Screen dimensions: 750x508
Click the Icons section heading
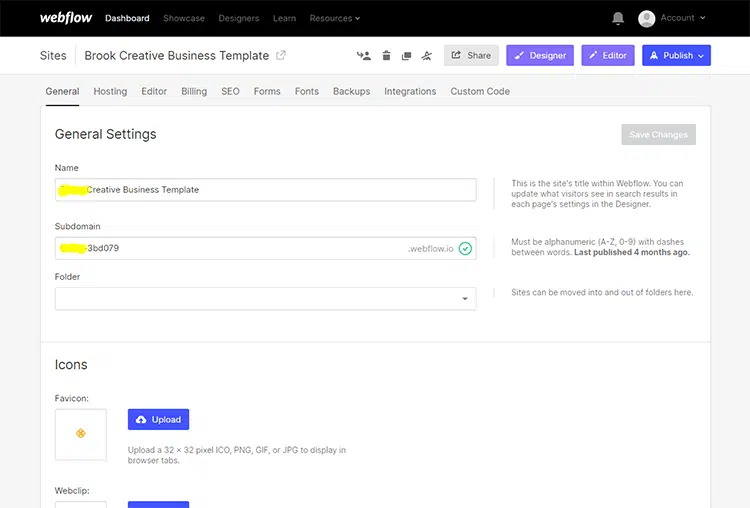[71, 364]
